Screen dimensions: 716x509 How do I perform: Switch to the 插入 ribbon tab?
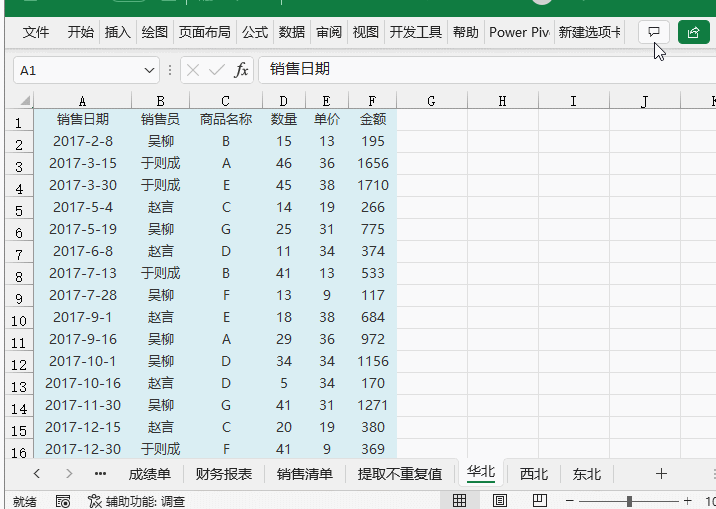[x=117, y=32]
